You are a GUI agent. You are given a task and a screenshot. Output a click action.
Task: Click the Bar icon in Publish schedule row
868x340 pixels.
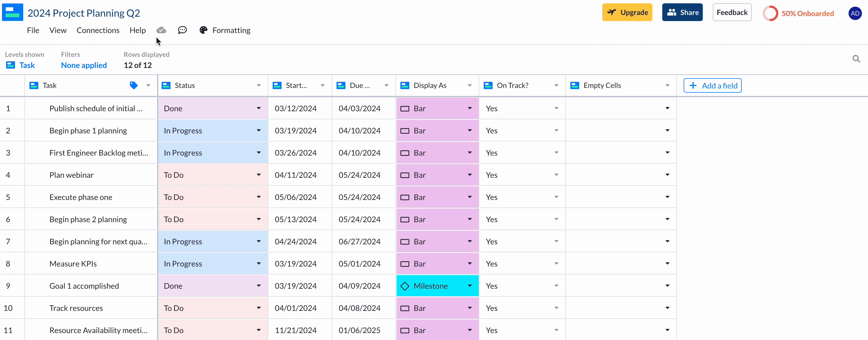405,108
